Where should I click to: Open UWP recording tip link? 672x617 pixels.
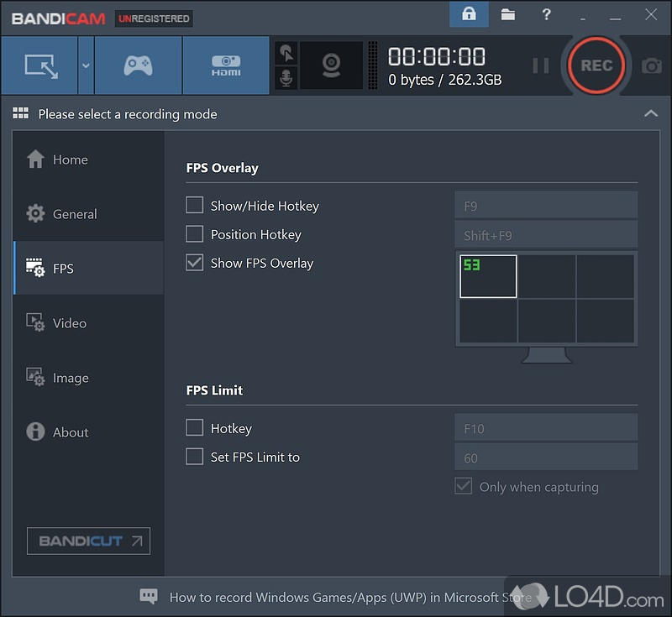[350, 597]
